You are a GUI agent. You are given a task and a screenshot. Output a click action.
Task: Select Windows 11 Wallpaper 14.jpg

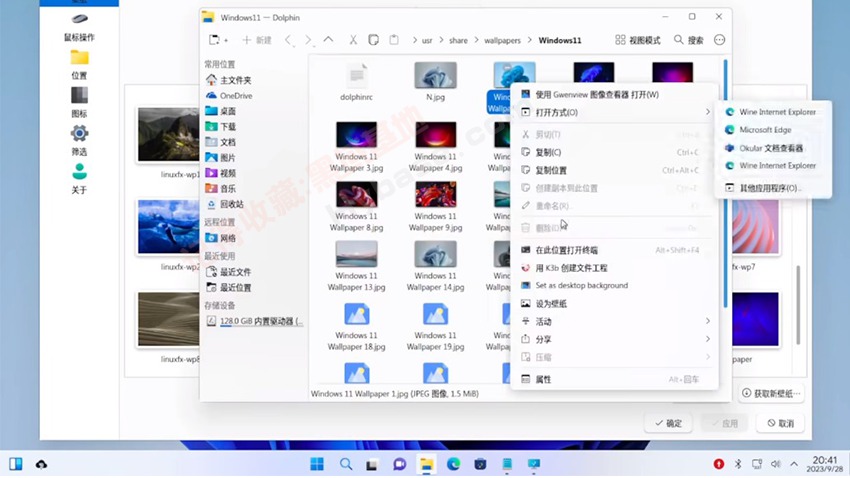click(435, 266)
